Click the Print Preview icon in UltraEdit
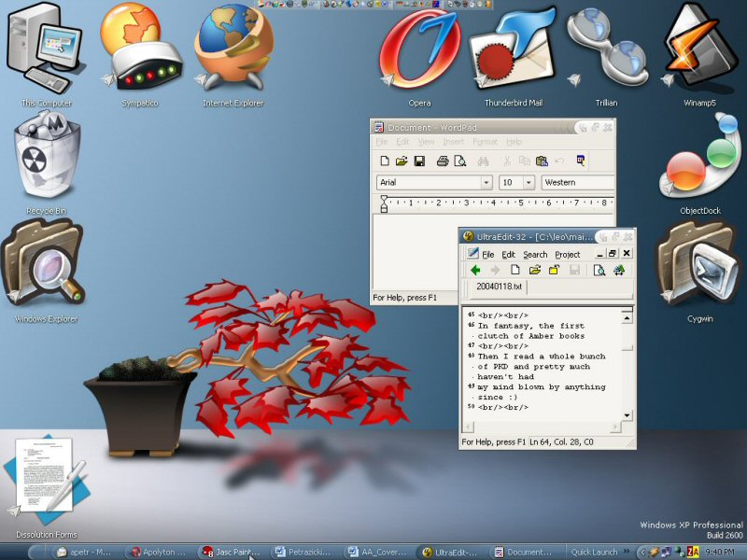 tap(599, 271)
